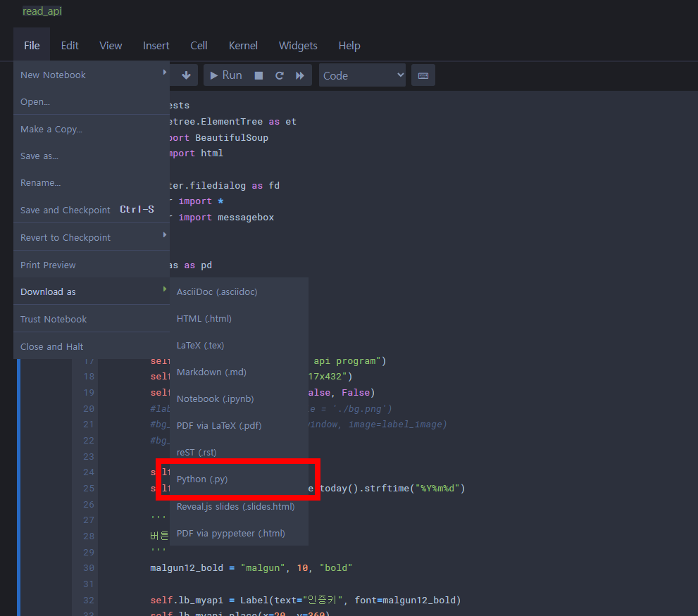The image size is (698, 616).
Task: Click the restart and run all fast-forward icon
Action: coord(301,75)
